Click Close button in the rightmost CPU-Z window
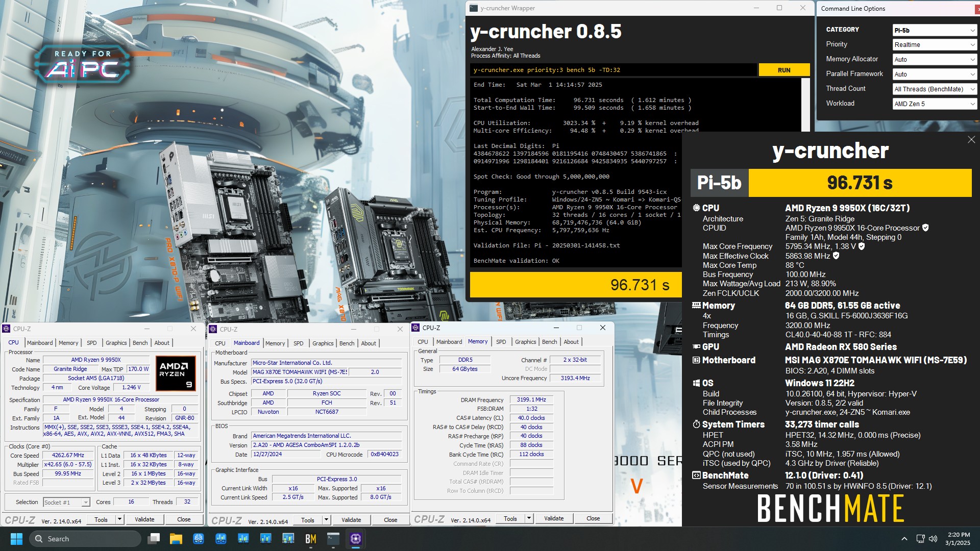Viewport: 980px width, 551px height. (x=593, y=518)
